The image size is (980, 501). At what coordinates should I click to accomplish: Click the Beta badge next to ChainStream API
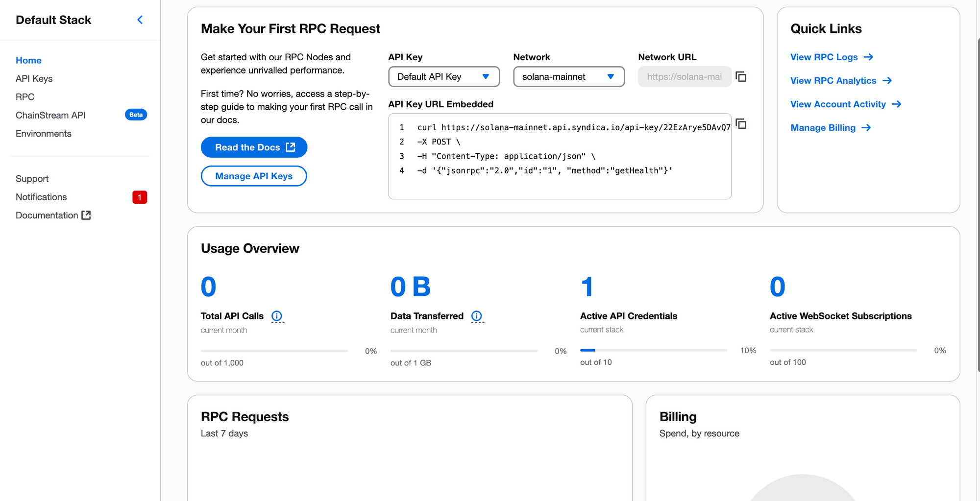(136, 115)
